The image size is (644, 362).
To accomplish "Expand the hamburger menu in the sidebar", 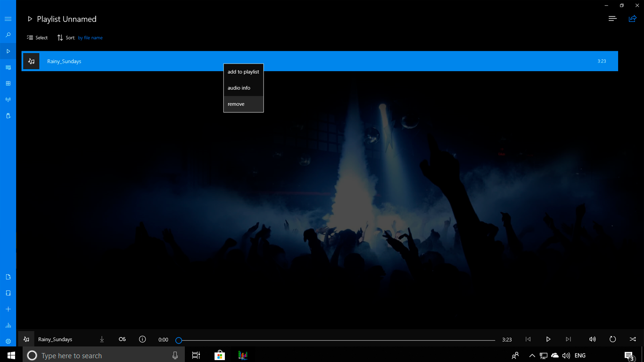I will (8, 19).
